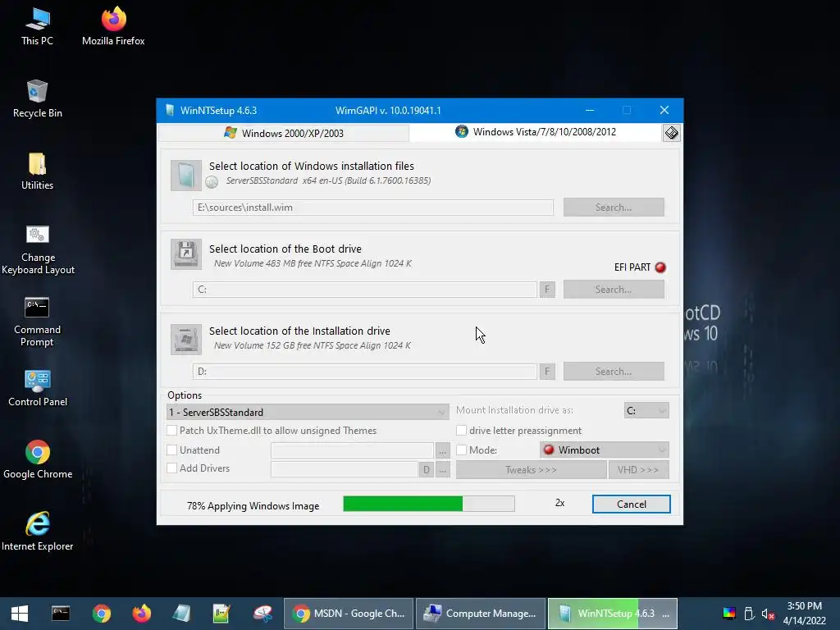
Task: Tick the Add Drivers checkbox
Action: tap(172, 468)
